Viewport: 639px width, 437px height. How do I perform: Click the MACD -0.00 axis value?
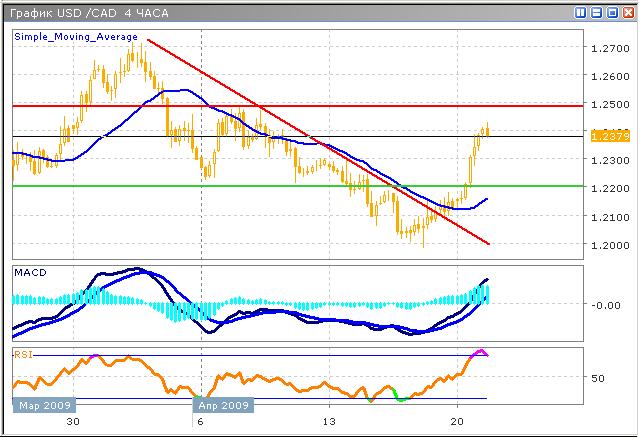point(606,305)
